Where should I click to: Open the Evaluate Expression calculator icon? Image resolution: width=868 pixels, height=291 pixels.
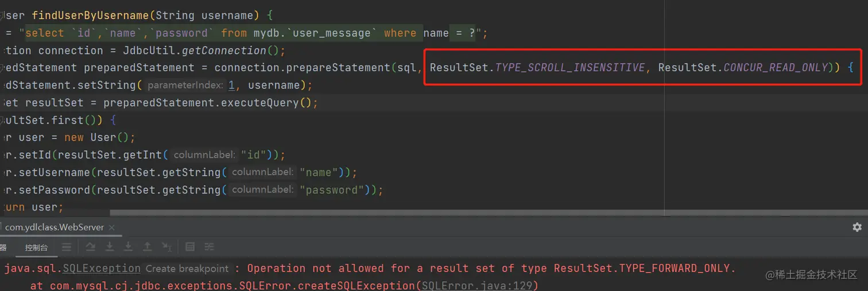pos(190,247)
